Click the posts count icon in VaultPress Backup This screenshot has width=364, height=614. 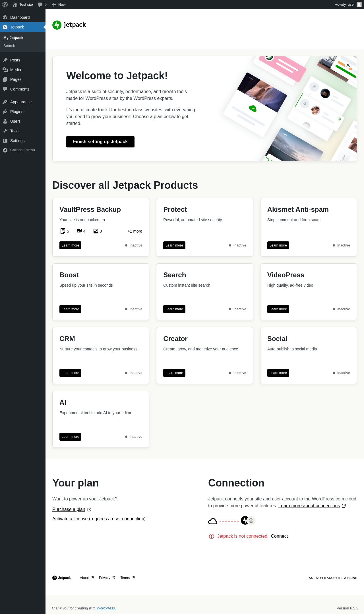pos(63,231)
